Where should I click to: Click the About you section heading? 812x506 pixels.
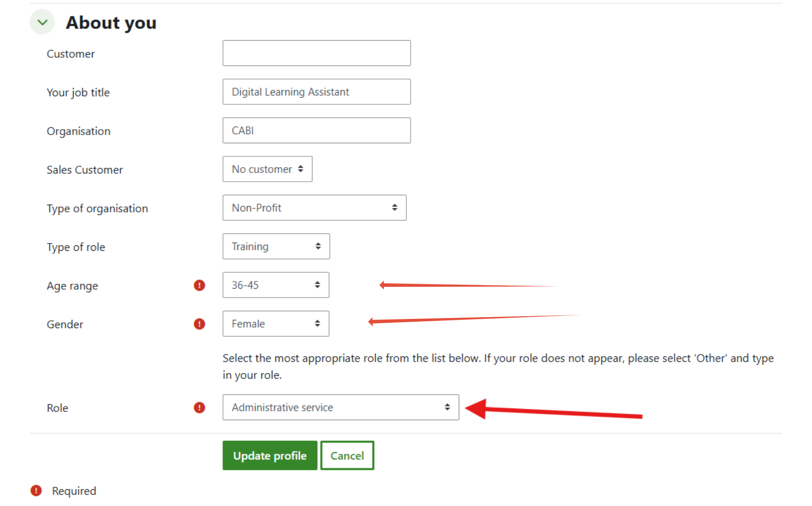pyautogui.click(x=111, y=23)
